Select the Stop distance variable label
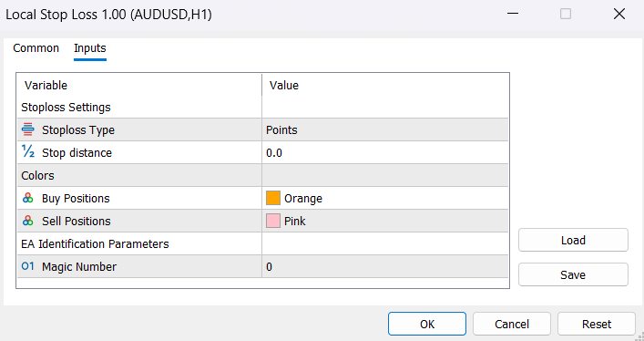 77,152
